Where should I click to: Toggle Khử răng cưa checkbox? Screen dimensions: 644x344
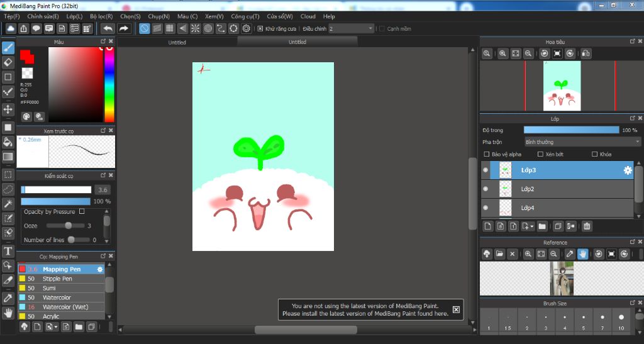[260, 29]
